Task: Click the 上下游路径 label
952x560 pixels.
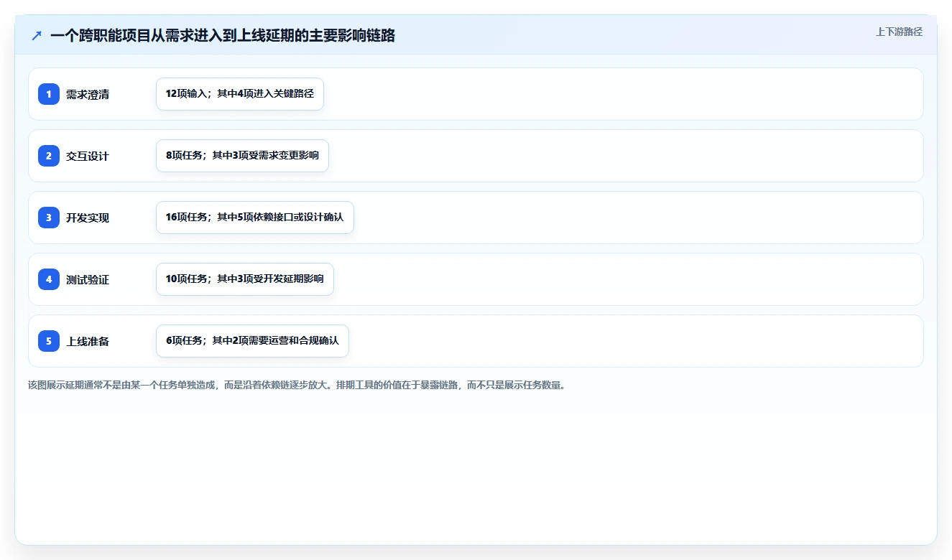Action: pos(899,32)
